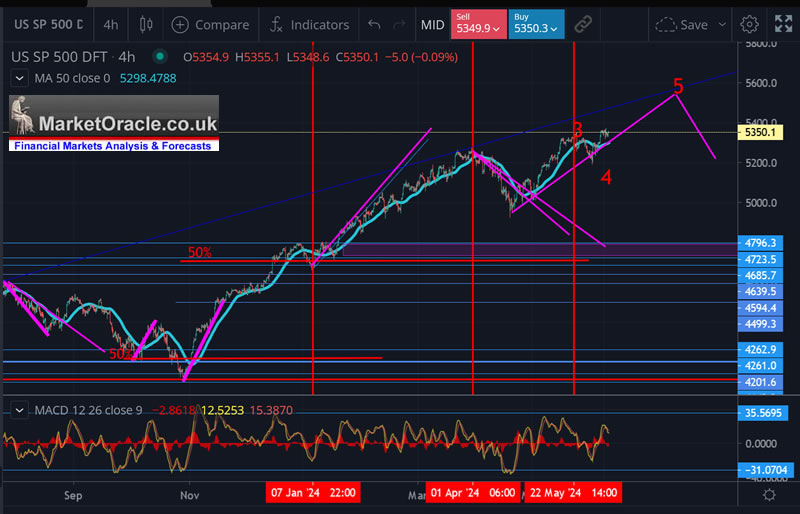Open the candlestick chart style selector
This screenshot has width=800, height=514.
146,25
